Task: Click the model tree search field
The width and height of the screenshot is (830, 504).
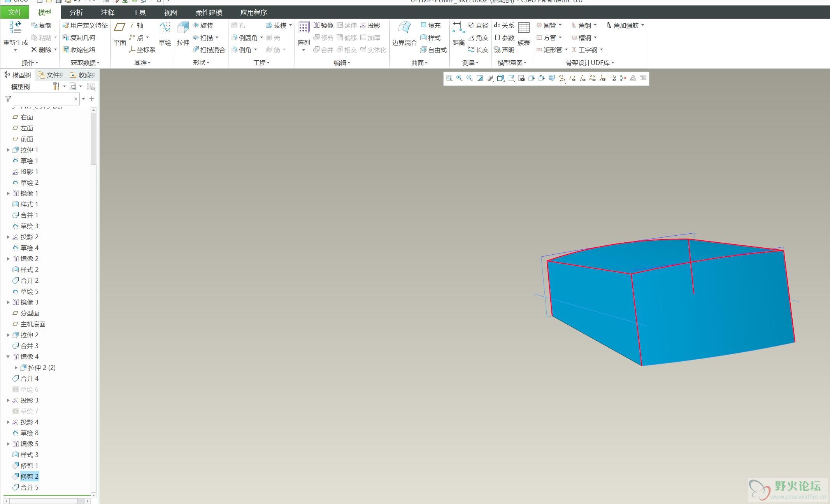Action: coord(46,99)
